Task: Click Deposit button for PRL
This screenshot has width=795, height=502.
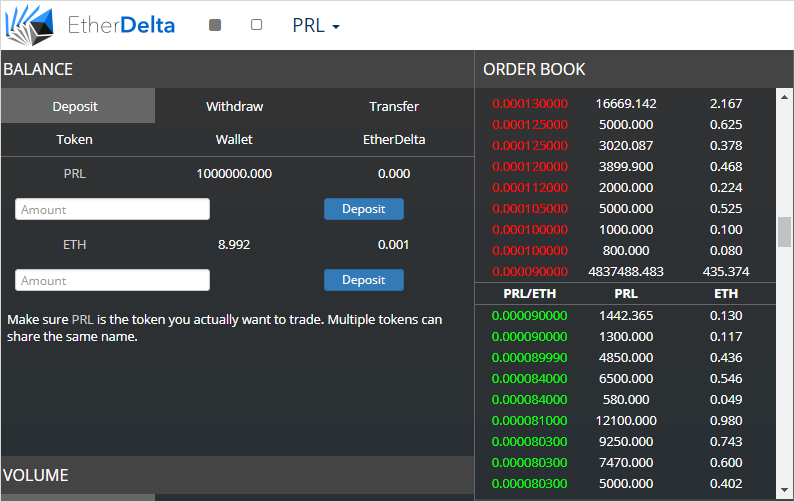Action: [x=364, y=209]
